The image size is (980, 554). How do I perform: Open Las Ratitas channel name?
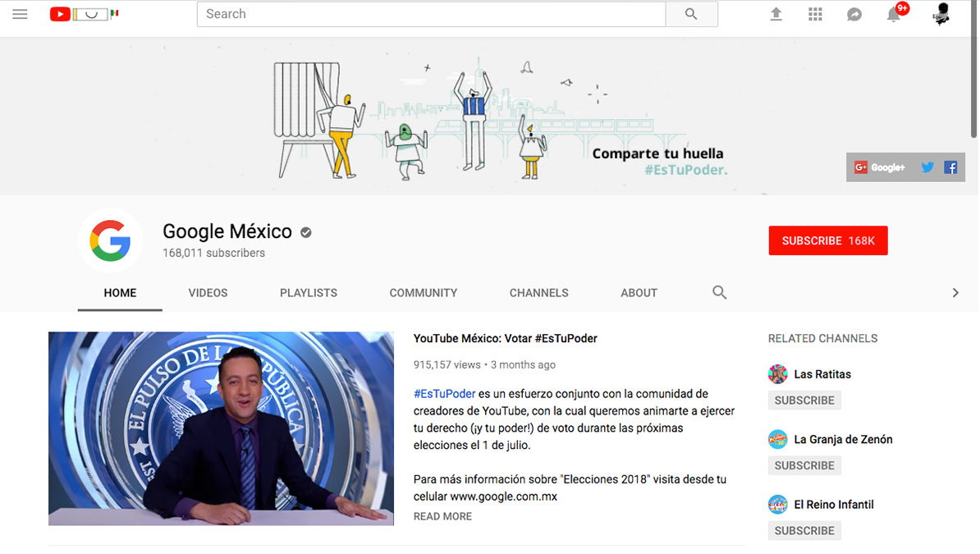coord(822,374)
